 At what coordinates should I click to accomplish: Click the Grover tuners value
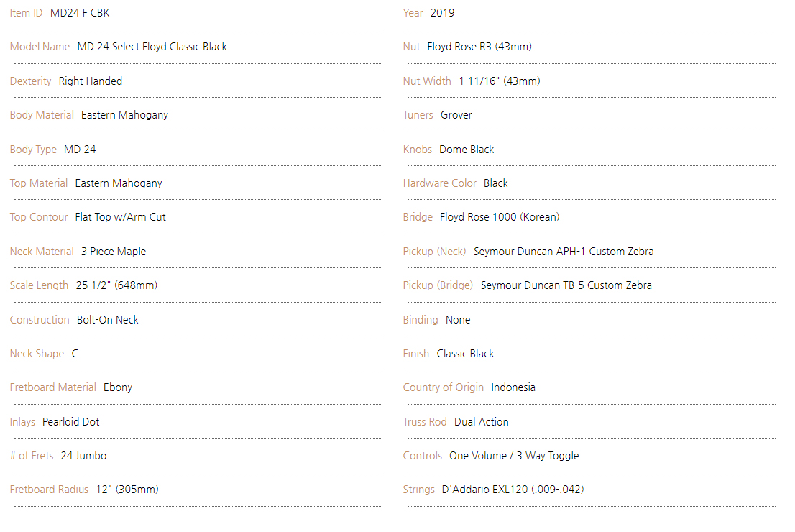(456, 115)
